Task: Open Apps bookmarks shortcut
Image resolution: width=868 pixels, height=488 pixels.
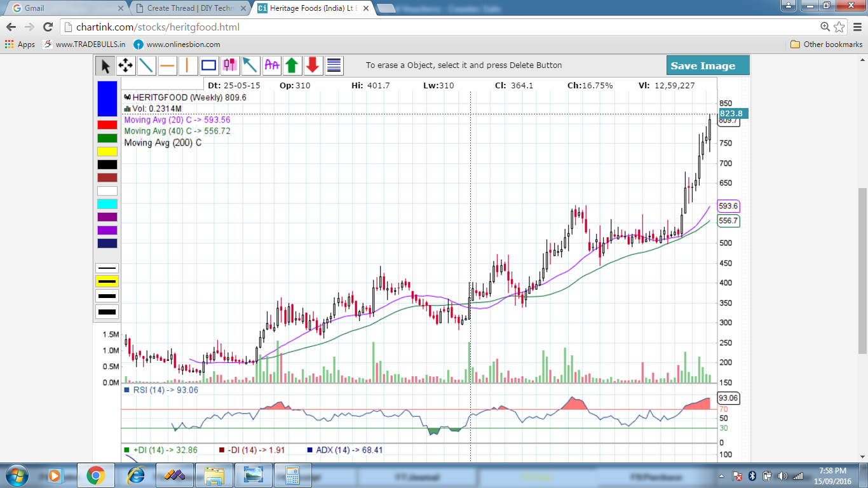Action: 20,44
